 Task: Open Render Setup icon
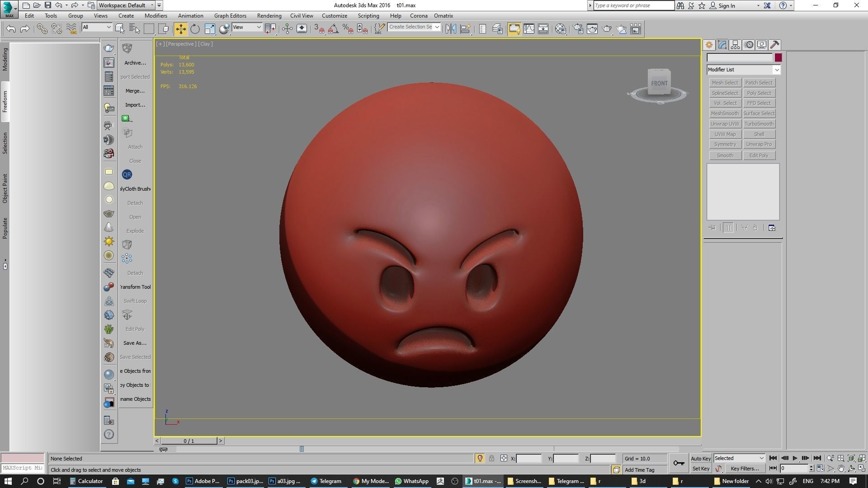[x=578, y=29]
